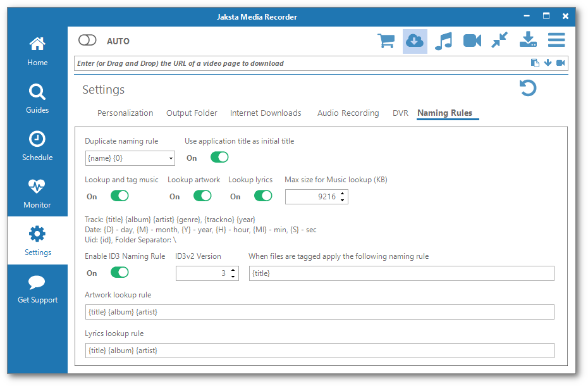Viewport: 588px width, 386px height.
Task: Open downloads tray icon in toolbar
Action: click(528, 39)
